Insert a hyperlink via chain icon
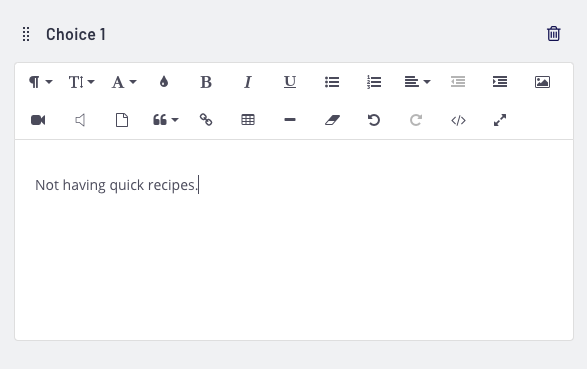The width and height of the screenshot is (587, 369). click(206, 120)
